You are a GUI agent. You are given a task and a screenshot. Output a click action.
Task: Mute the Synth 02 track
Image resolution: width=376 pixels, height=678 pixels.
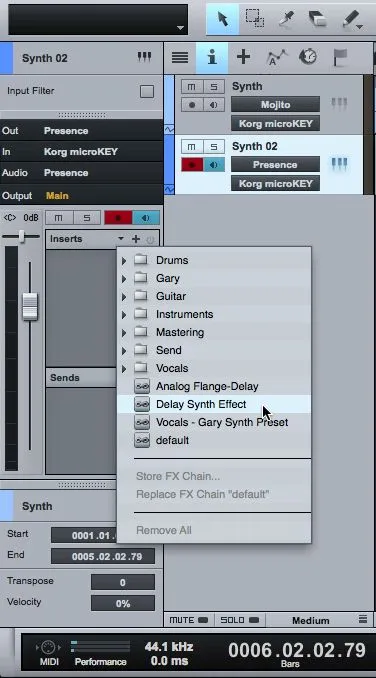[192, 147]
